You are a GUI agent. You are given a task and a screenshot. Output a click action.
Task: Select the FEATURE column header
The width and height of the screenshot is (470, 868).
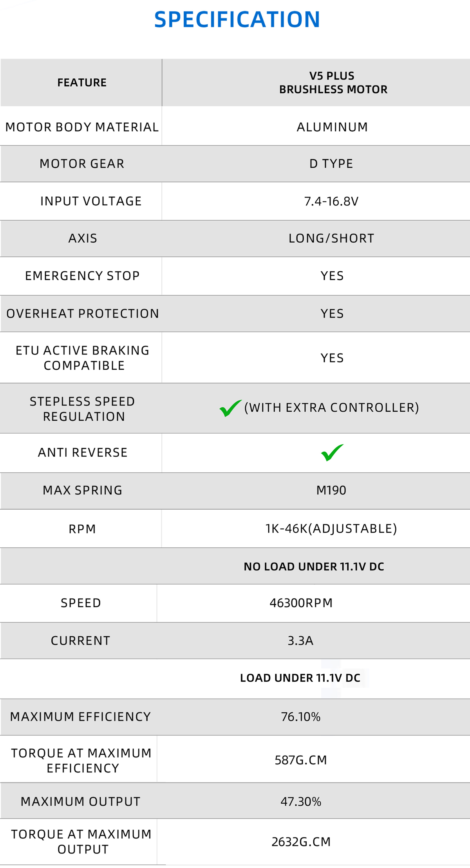[82, 83]
